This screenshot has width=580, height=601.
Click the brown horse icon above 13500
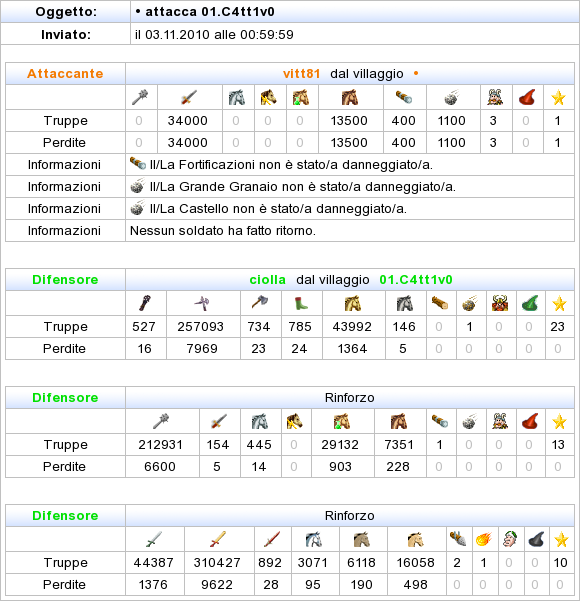pos(350,97)
